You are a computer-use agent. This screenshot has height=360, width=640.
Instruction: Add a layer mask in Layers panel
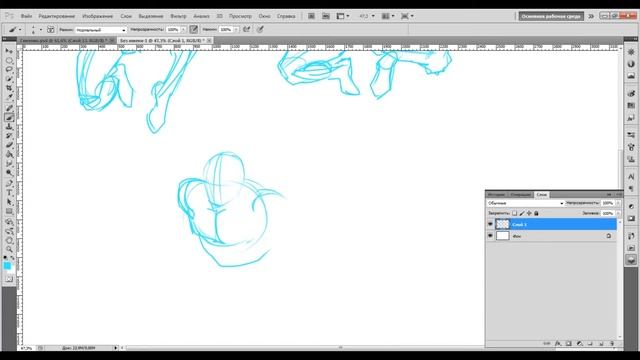tap(569, 344)
